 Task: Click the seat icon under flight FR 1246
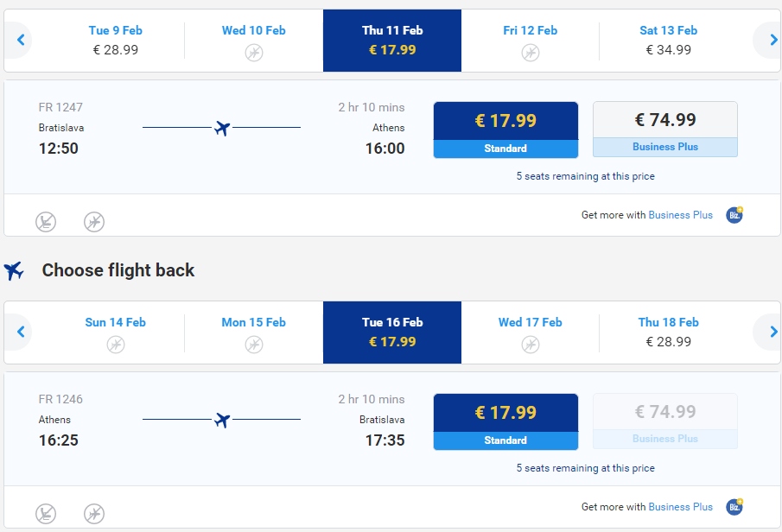pyautogui.click(x=46, y=514)
